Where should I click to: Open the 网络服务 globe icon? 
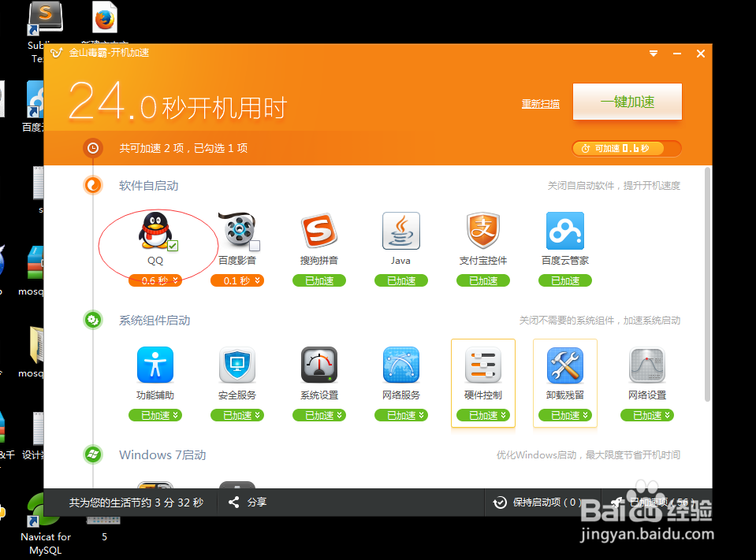coord(401,365)
